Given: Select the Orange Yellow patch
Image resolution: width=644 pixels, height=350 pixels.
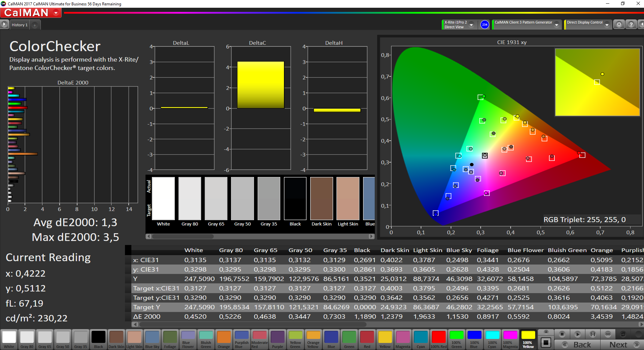Looking at the screenshot, I should pyautogui.click(x=313, y=339).
